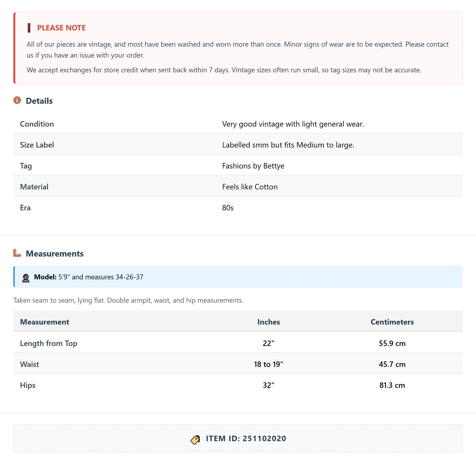Click the Fashions by Bettye tag value
The width and height of the screenshot is (476, 464).
point(253,166)
